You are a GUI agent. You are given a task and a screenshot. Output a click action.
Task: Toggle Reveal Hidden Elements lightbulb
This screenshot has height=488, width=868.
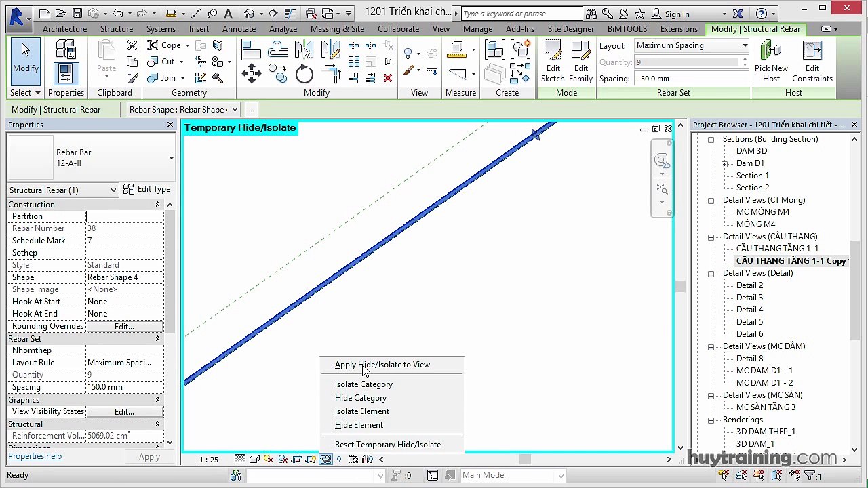339,459
